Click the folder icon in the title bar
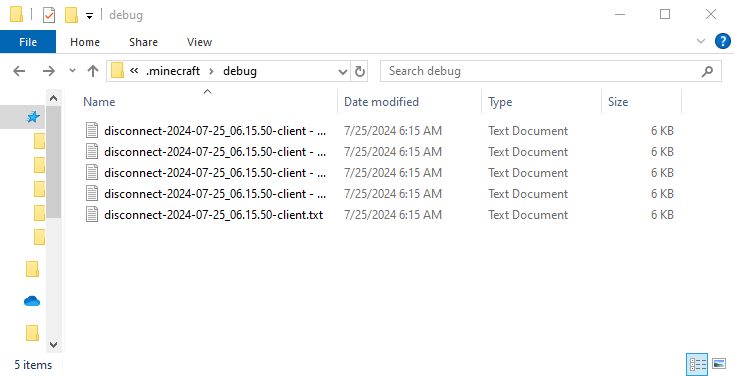 pyautogui.click(x=16, y=15)
